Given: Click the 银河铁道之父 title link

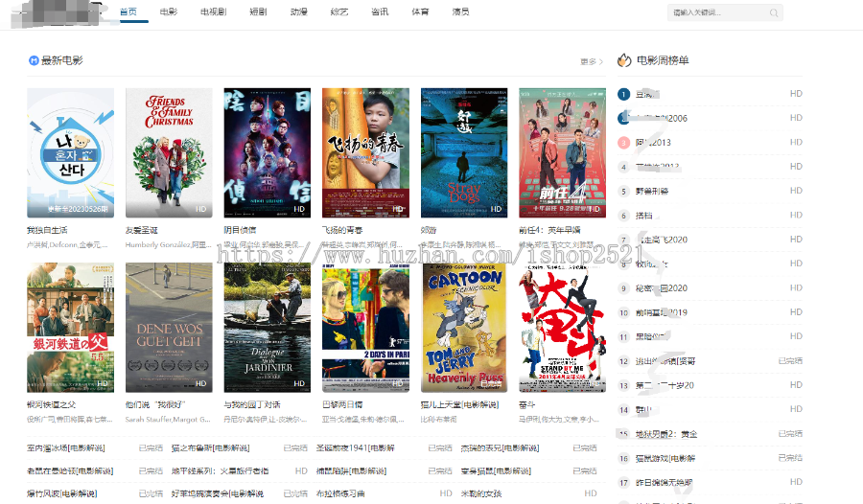Looking at the screenshot, I should (52, 404).
